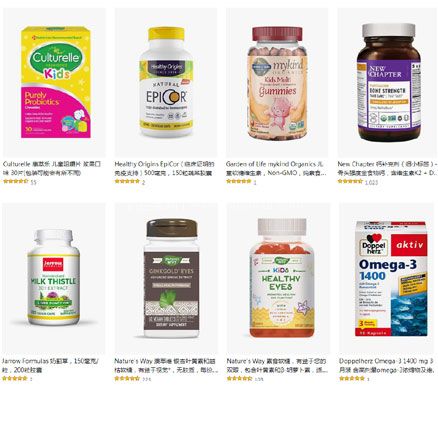
Task: Open the 1,023 reviews count link
Action: click(x=371, y=183)
